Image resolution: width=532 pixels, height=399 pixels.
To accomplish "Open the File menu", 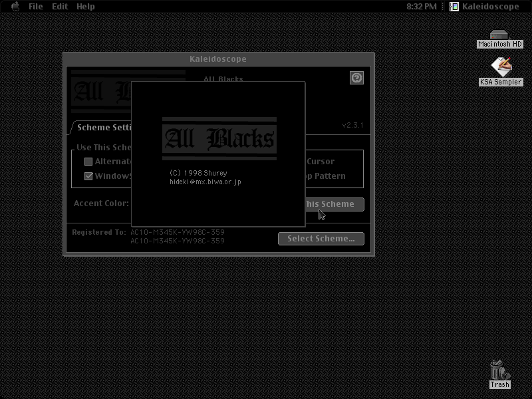I will [x=36, y=7].
